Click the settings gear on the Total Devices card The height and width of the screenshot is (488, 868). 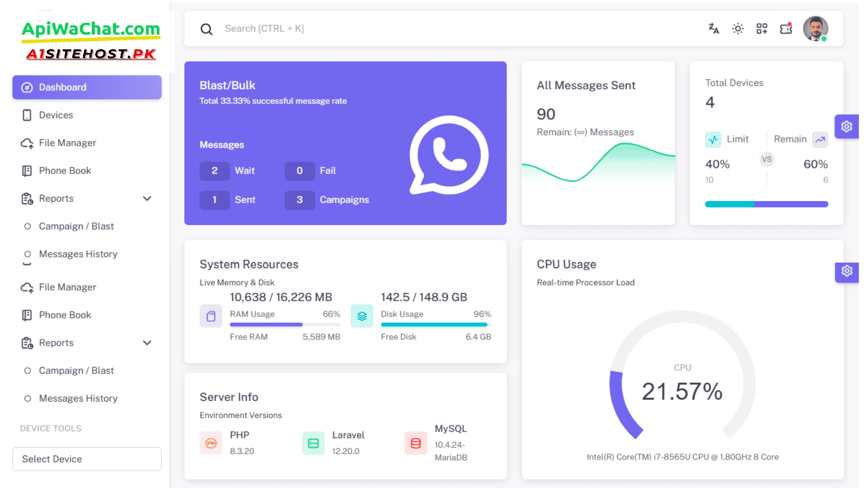tap(847, 126)
